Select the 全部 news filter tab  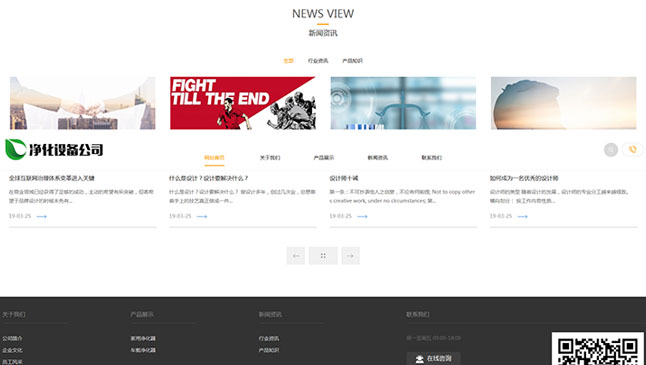[x=288, y=61]
